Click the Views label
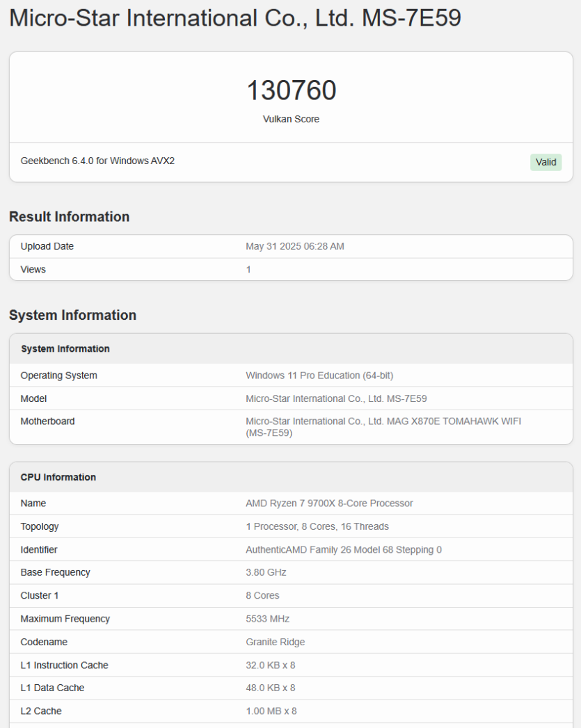The image size is (581, 728). (x=33, y=269)
